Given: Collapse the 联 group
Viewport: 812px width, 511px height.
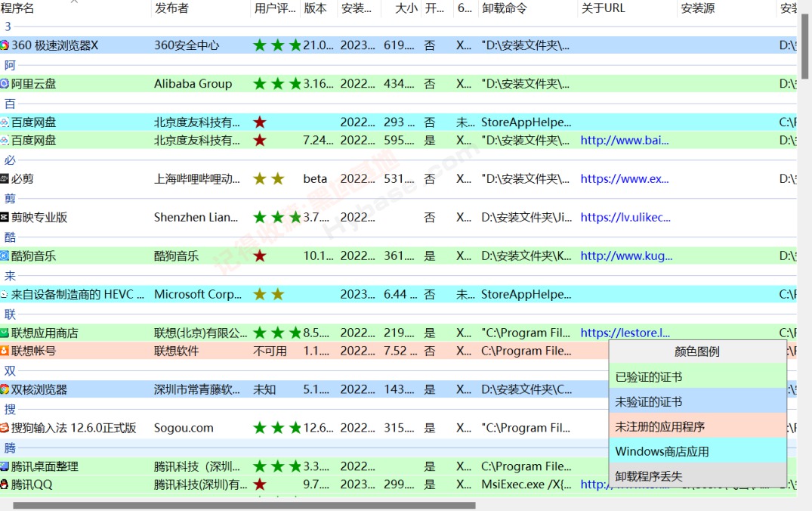Looking at the screenshot, I should click(10, 314).
